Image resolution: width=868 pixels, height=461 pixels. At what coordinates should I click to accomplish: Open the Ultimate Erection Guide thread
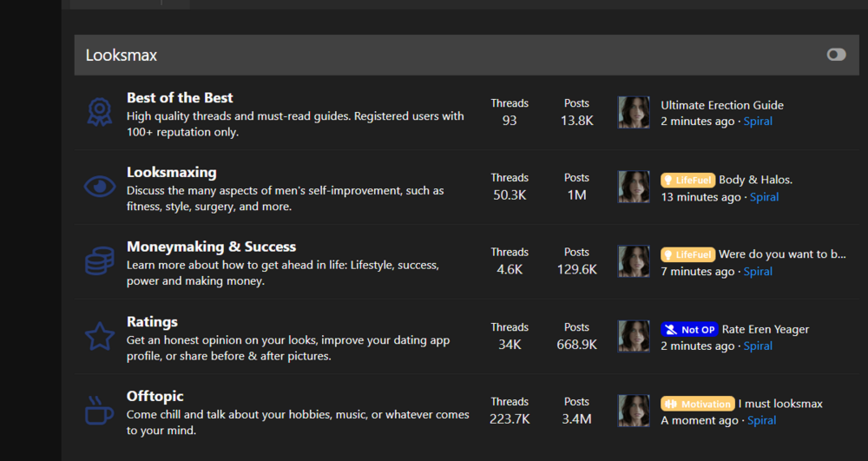(721, 105)
